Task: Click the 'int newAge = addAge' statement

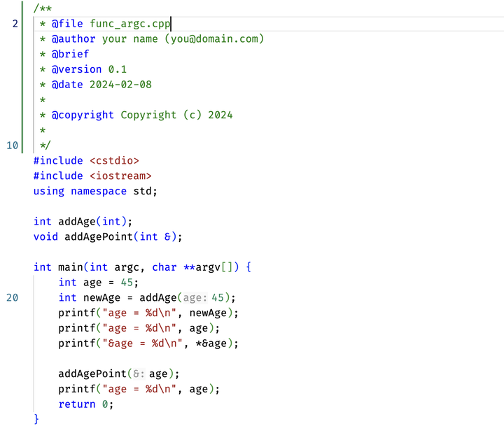Action: [x=147, y=298]
